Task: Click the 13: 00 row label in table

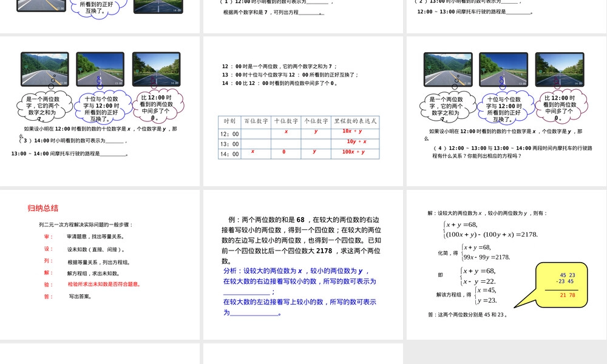Action: coord(229,144)
